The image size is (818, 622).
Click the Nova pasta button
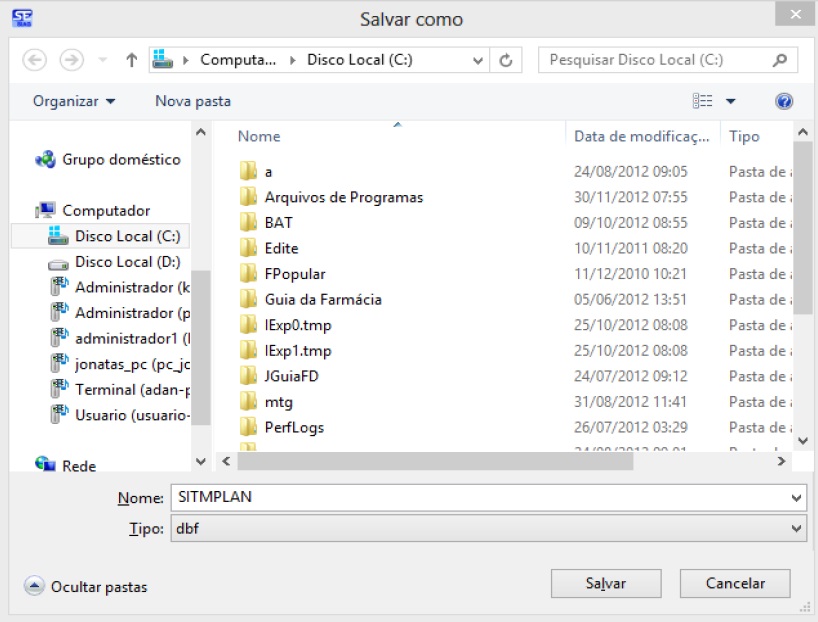click(x=193, y=101)
